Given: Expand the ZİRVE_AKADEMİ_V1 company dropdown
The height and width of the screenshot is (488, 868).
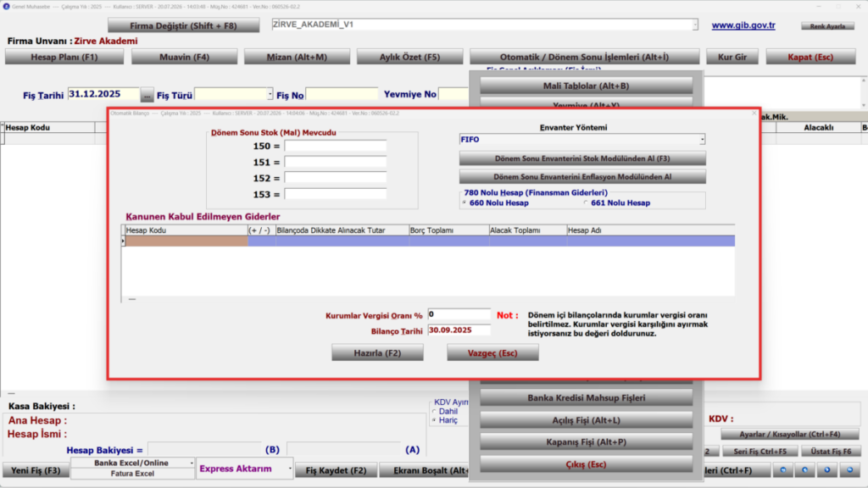Looking at the screenshot, I should pos(695,25).
